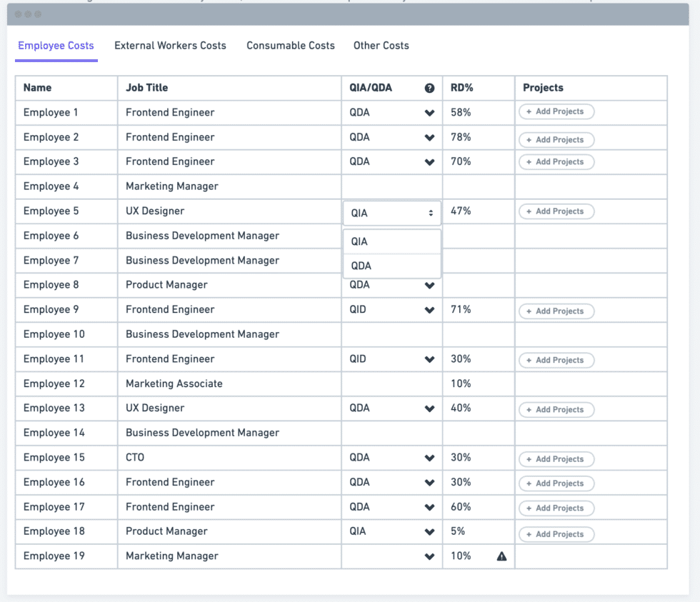Open the External Workers Costs tab
The width and height of the screenshot is (700, 602).
click(170, 46)
